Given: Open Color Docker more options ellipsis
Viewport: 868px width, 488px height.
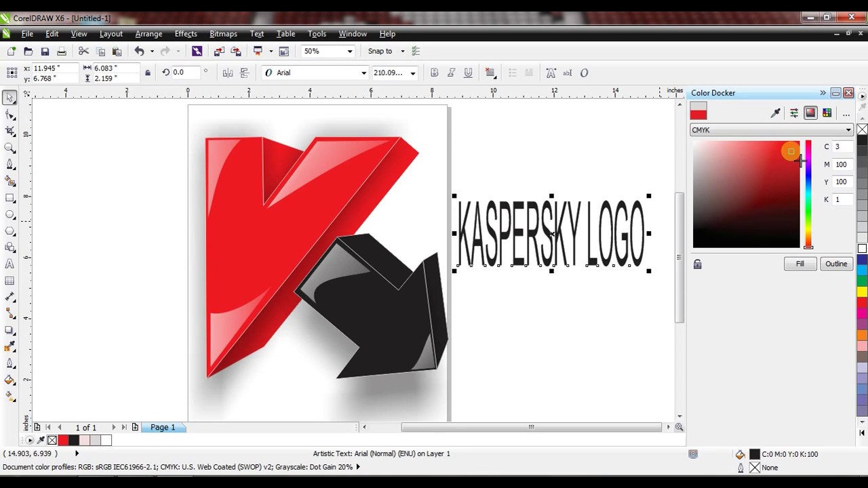Looking at the screenshot, I should pyautogui.click(x=846, y=114).
